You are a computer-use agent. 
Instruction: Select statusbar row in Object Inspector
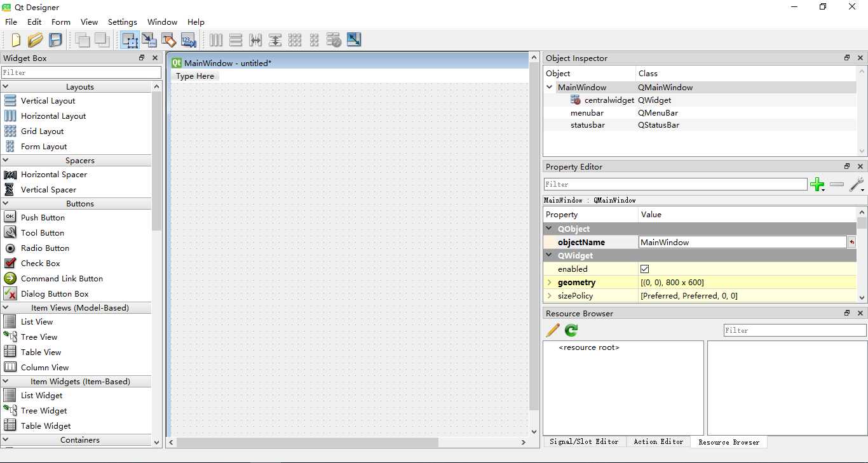[699, 125]
